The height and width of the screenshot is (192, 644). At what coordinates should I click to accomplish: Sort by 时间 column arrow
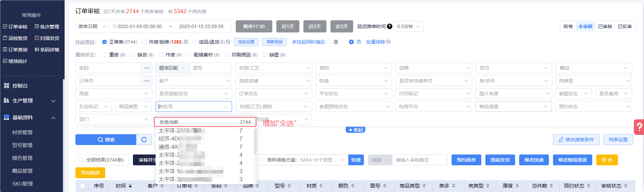tap(130, 186)
